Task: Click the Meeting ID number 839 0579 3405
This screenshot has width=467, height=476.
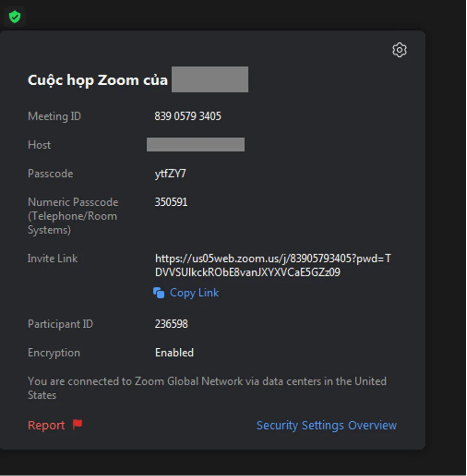Action: (188, 116)
